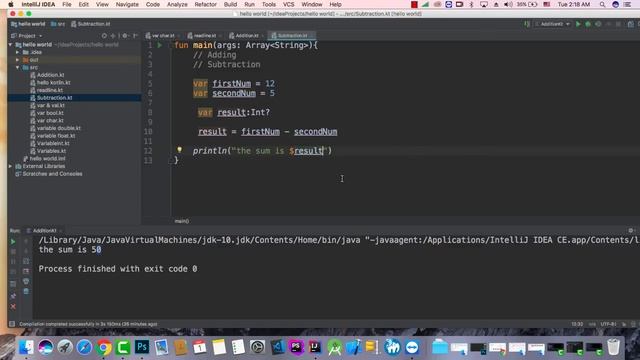Click 'Process finished with exit code 0' output
The width and height of the screenshot is (640, 360).
(118, 269)
